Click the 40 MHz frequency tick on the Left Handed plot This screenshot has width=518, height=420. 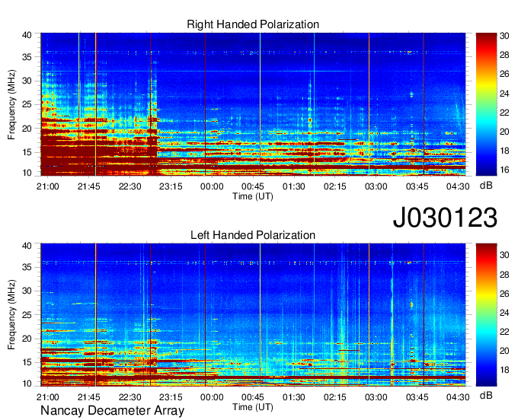click(27, 246)
